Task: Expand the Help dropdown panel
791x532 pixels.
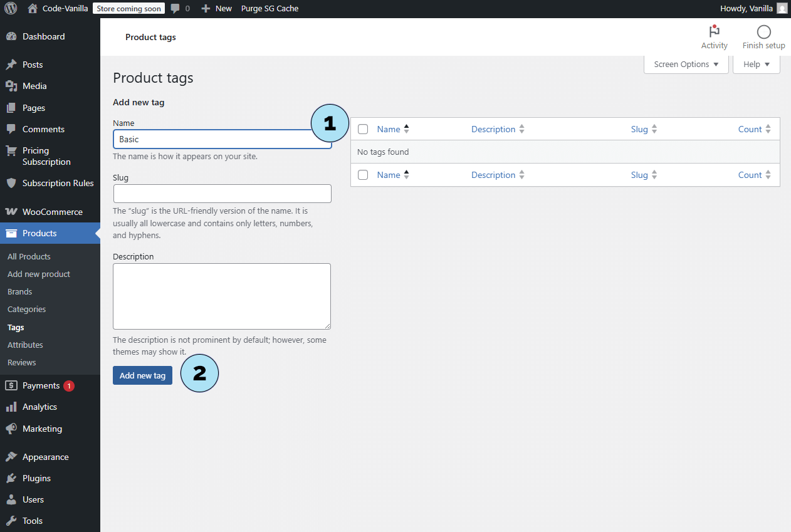Action: coord(756,65)
